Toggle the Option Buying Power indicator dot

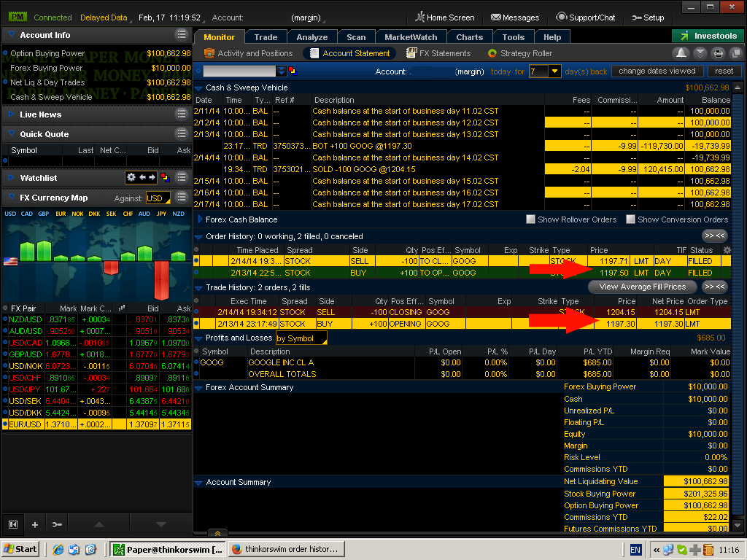[5, 52]
